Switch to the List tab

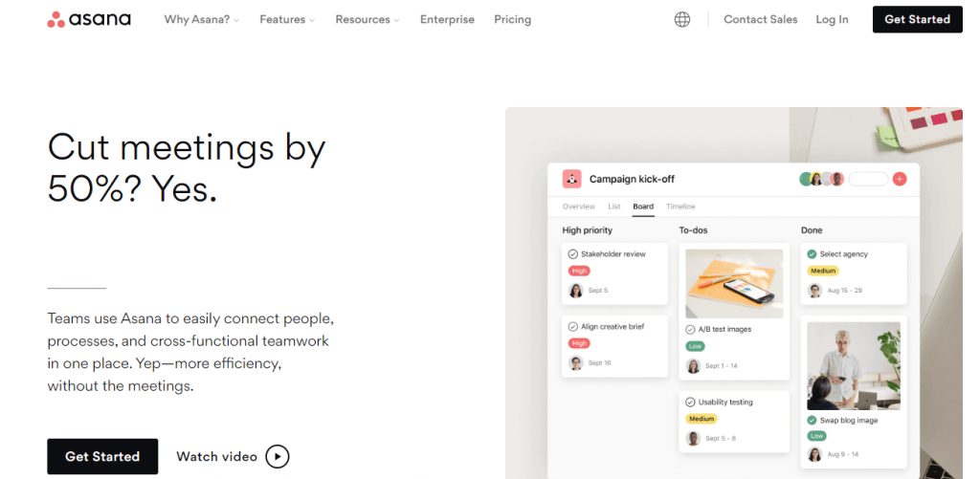pos(613,207)
